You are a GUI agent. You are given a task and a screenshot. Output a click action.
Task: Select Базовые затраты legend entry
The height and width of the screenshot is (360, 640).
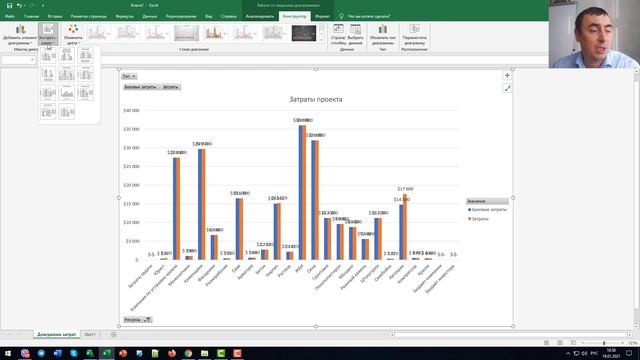[x=488, y=209]
